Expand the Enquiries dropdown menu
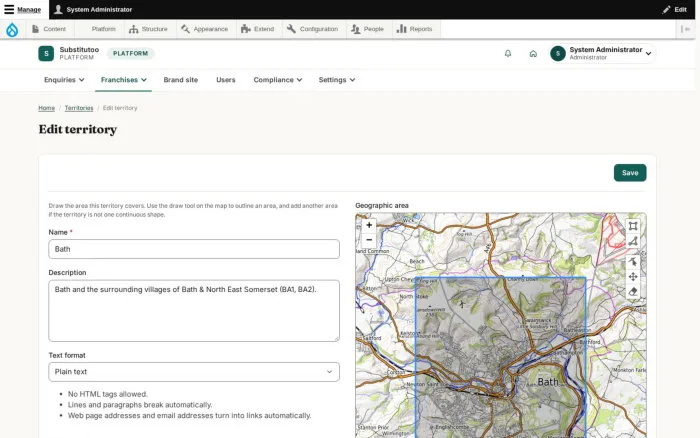This screenshot has width=700, height=438. (64, 80)
